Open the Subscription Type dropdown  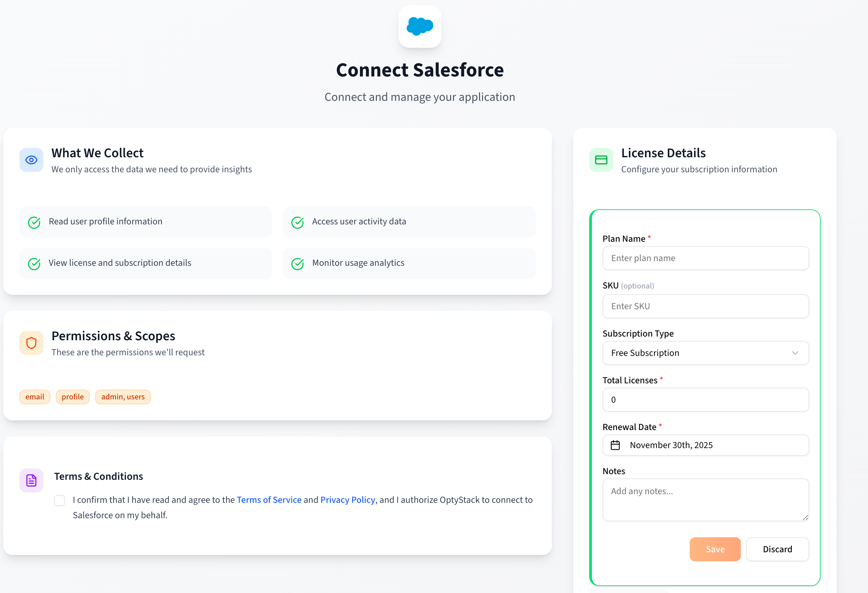(x=705, y=353)
